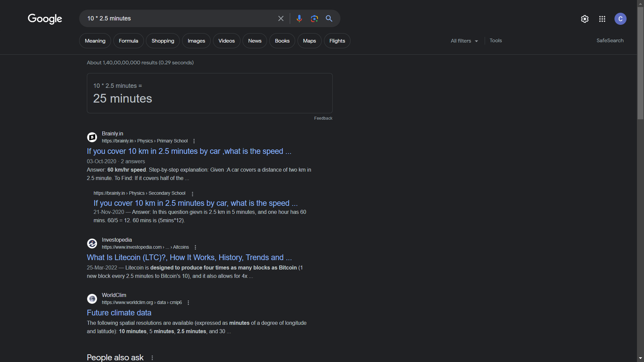Screen dimensions: 644x362
Task: Open the three-dot menu for the WorldClim result
Action: pos(188,303)
